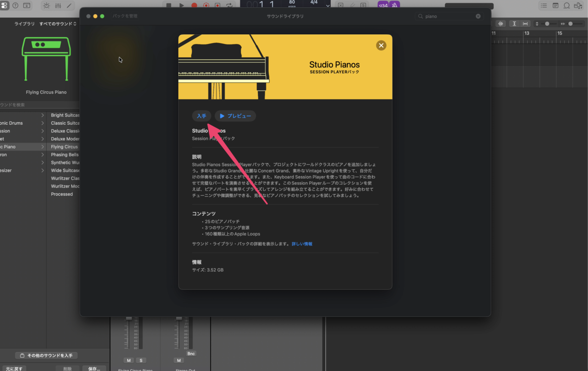Click the Flying Circus Piano keyboard image

(x=46, y=58)
